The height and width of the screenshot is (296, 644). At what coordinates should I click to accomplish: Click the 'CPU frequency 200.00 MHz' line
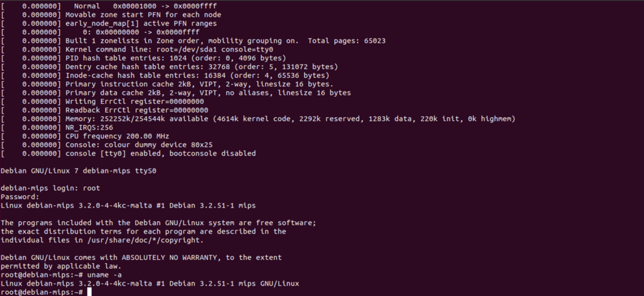click(x=85, y=136)
